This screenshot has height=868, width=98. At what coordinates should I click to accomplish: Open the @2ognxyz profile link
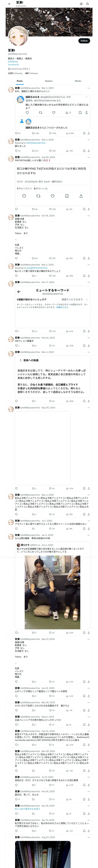click(x=13, y=62)
